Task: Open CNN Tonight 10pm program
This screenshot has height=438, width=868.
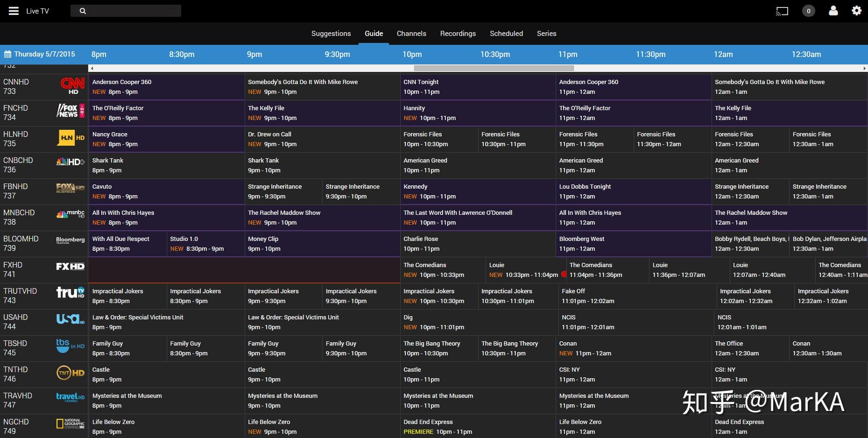Action: (478, 87)
